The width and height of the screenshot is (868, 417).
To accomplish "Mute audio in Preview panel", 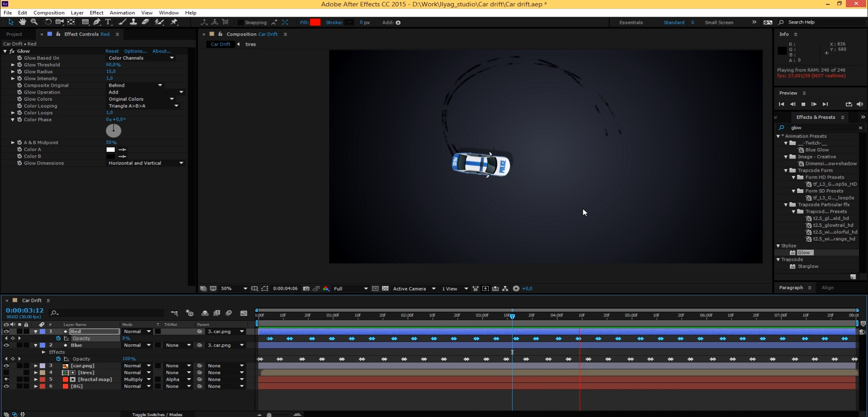I will 860,104.
